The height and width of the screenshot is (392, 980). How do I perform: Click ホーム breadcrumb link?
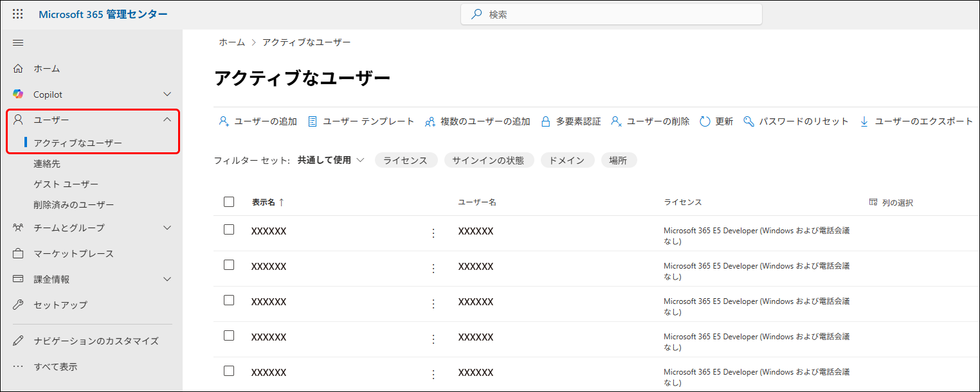pos(231,42)
